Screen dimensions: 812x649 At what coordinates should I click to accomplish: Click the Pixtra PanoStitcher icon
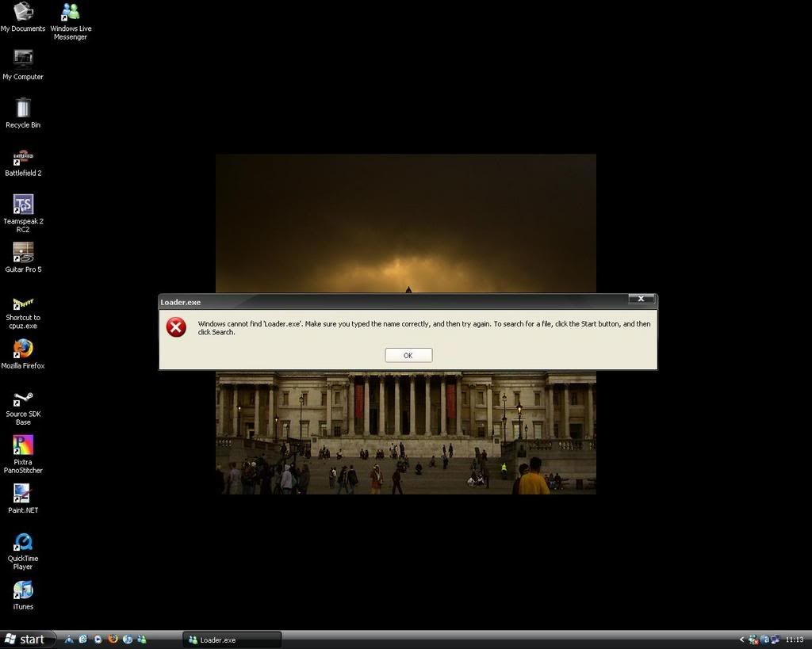click(x=23, y=445)
